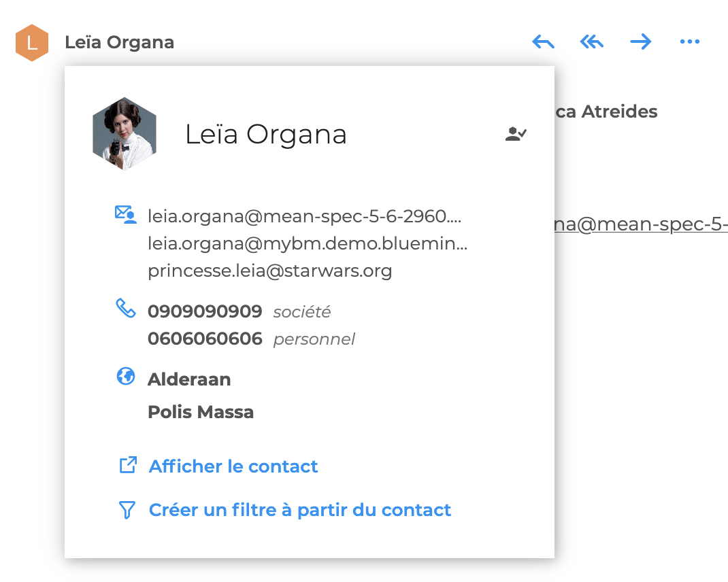Open the three-dots more actions menu
The image size is (728, 582).
(x=689, y=42)
